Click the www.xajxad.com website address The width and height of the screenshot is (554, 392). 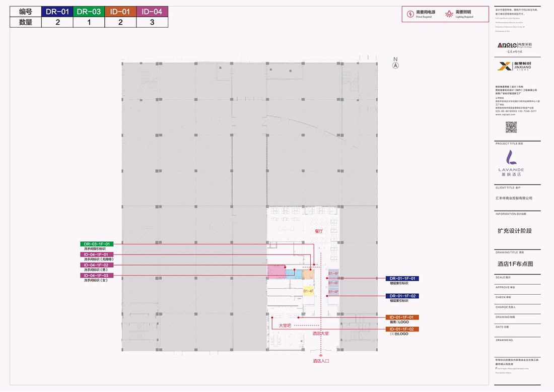(x=505, y=114)
